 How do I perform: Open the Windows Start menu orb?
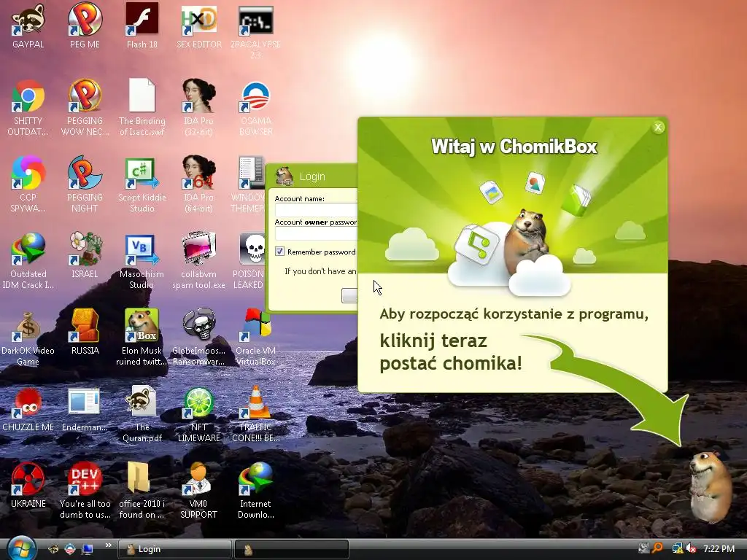tap(21, 548)
